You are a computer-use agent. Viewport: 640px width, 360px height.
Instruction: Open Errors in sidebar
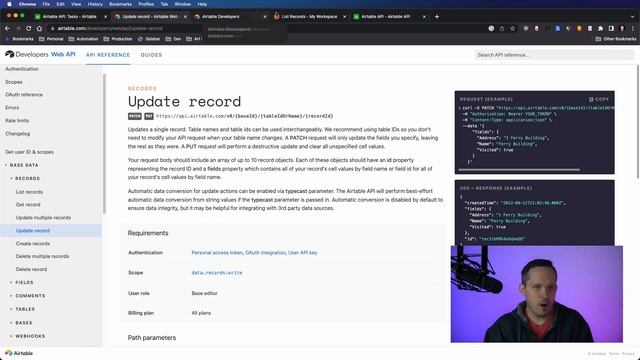point(12,108)
